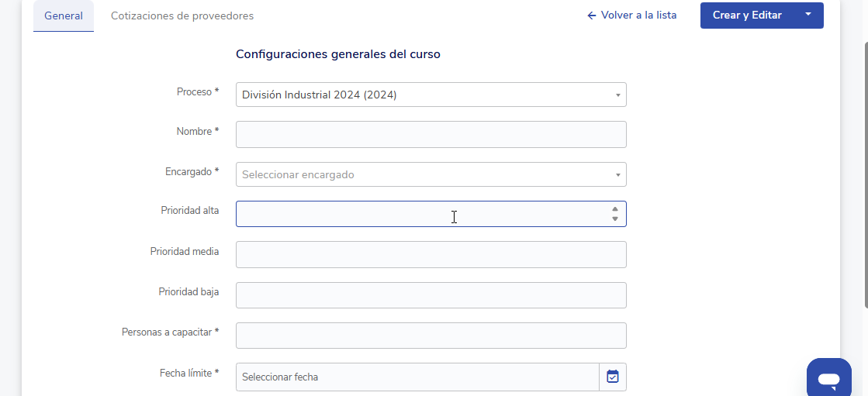Expand the Crear y Editar split-button caret
The width and height of the screenshot is (868, 396).
click(807, 15)
